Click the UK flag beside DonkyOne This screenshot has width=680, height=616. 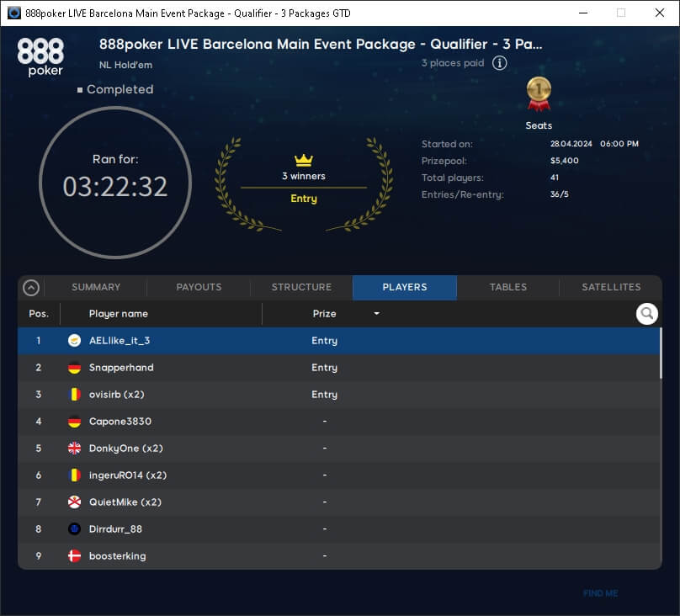[75, 449]
